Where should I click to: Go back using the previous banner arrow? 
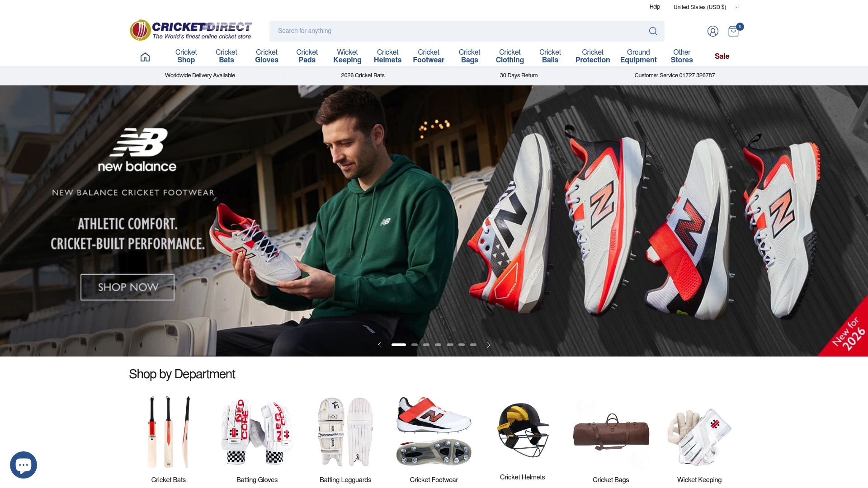click(380, 344)
